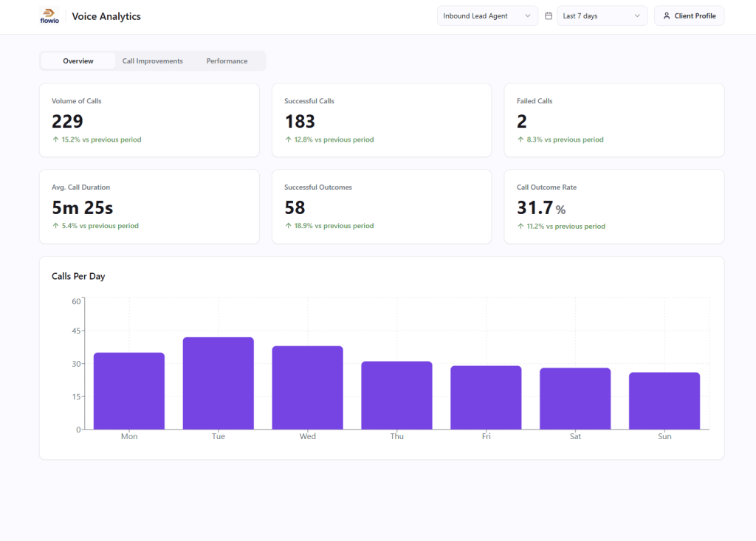Image resolution: width=756 pixels, height=541 pixels.
Task: Switch to the Performance tab
Action: pos(227,61)
